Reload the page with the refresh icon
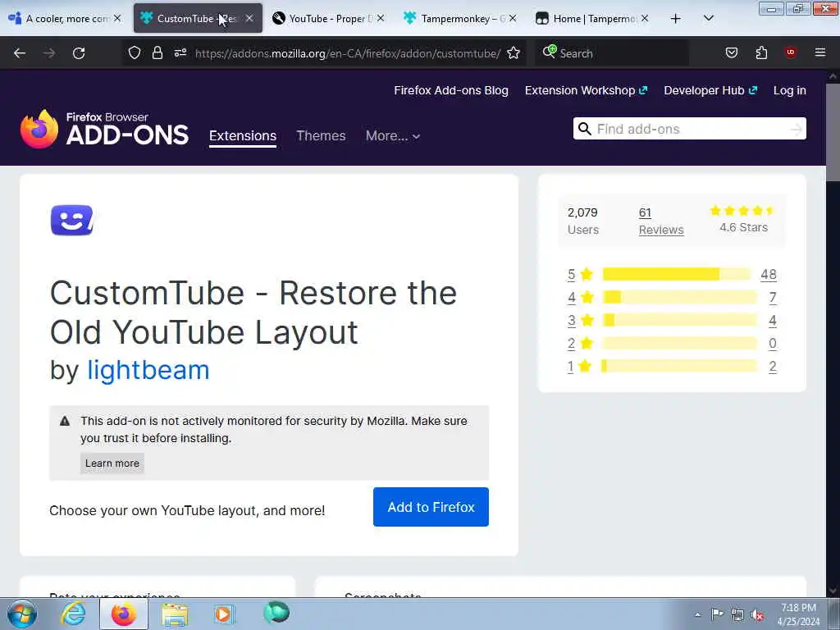 [x=79, y=53]
